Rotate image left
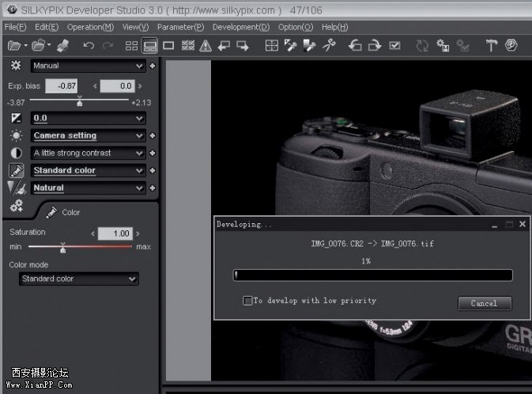 (x=355, y=46)
